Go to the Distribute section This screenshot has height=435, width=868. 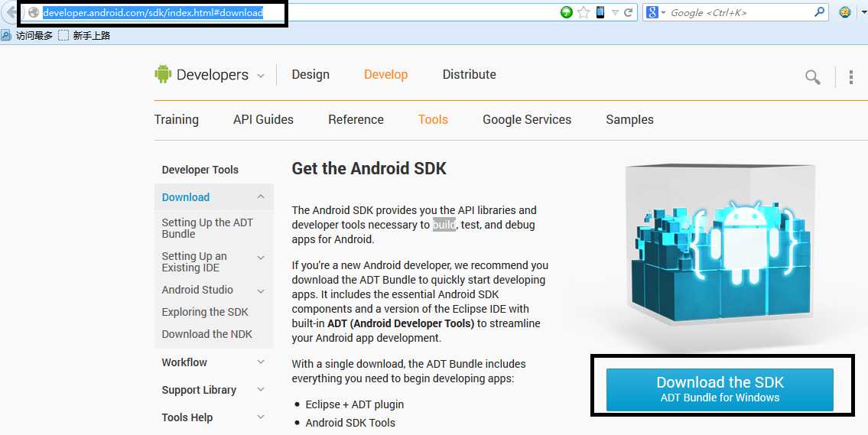[x=470, y=75]
